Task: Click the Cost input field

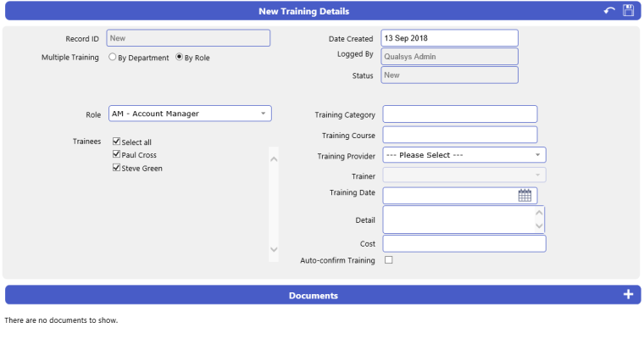Action: point(464,244)
